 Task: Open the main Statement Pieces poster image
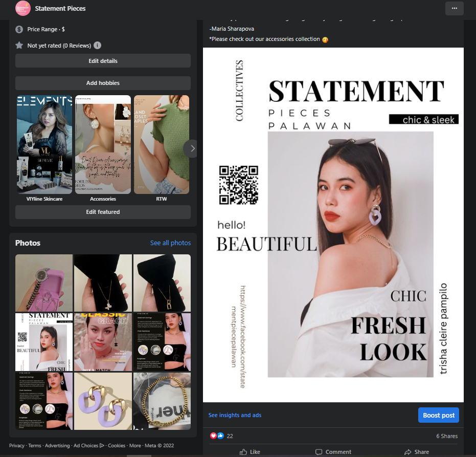pos(333,225)
